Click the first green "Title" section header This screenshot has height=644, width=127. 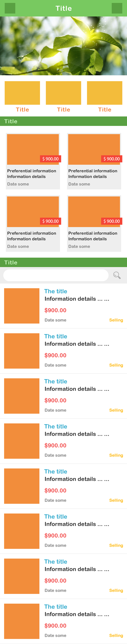pyautogui.click(x=11, y=121)
